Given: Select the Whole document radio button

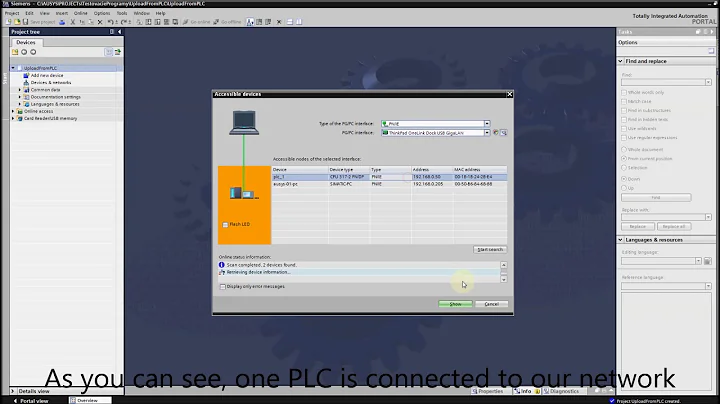Looking at the screenshot, I should (x=624, y=149).
